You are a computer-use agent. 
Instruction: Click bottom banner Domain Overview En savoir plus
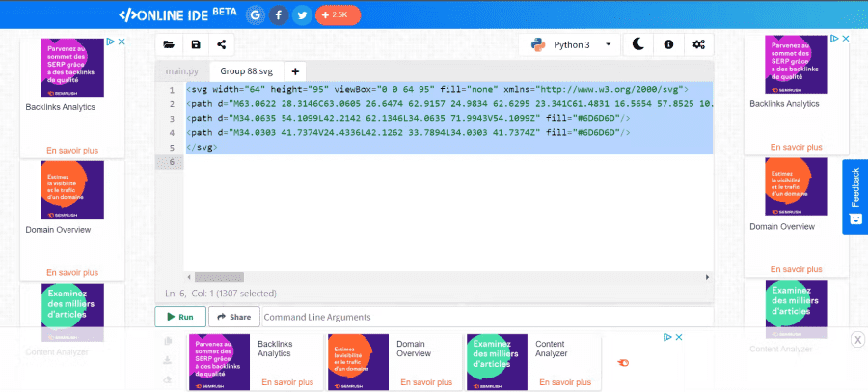[x=427, y=382]
